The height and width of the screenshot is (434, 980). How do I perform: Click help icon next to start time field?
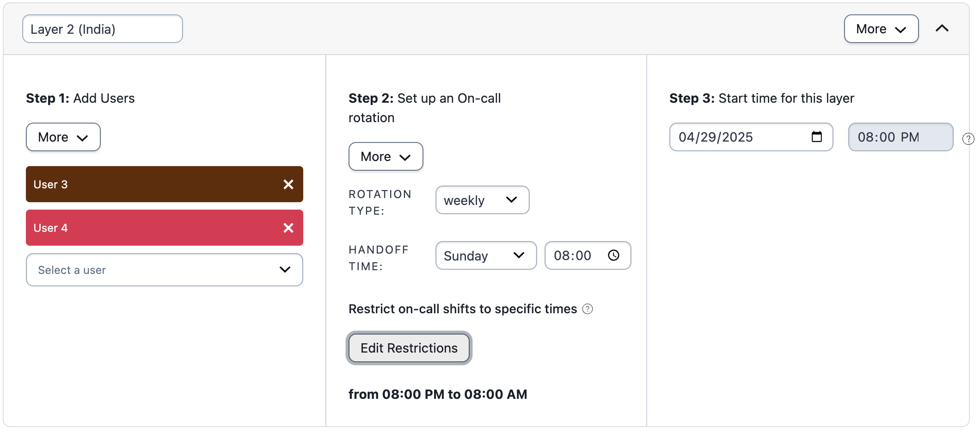[968, 139]
